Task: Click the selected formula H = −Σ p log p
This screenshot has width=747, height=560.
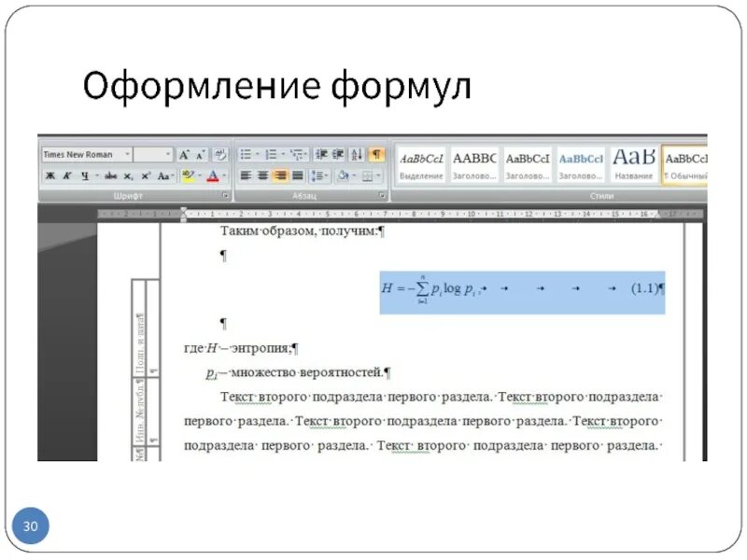Action: 433,289
